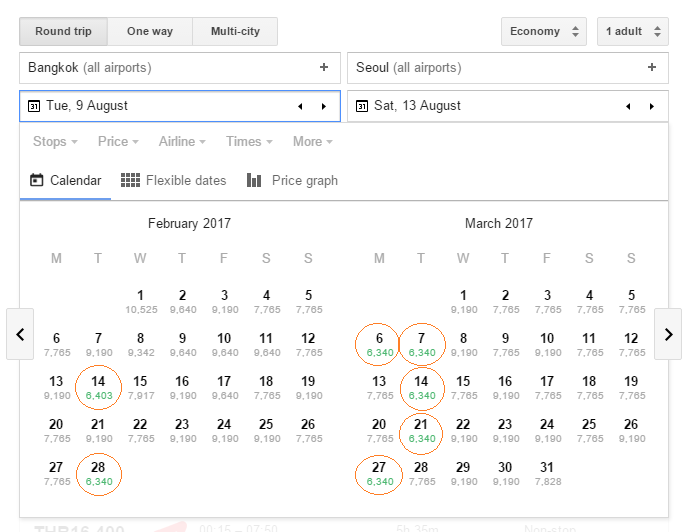Select the Round trip option
This screenshot has width=688, height=532.
(x=63, y=31)
